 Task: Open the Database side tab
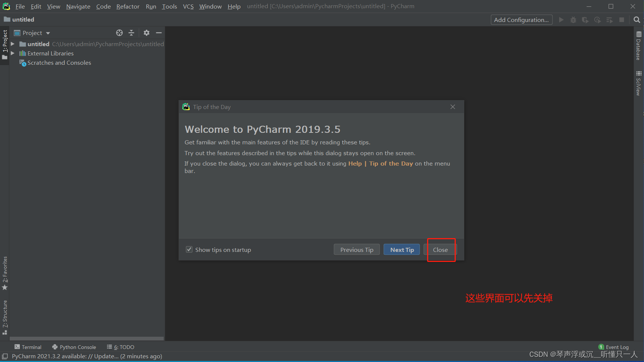click(x=638, y=46)
